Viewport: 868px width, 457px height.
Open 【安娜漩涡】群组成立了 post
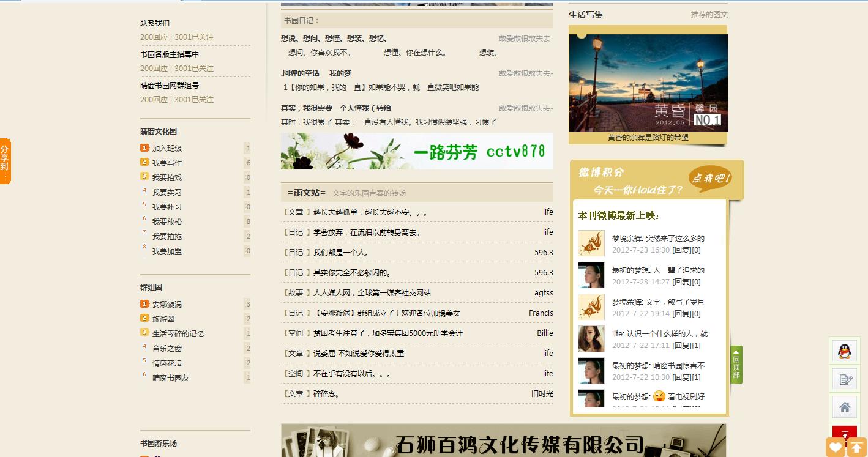coord(387,313)
